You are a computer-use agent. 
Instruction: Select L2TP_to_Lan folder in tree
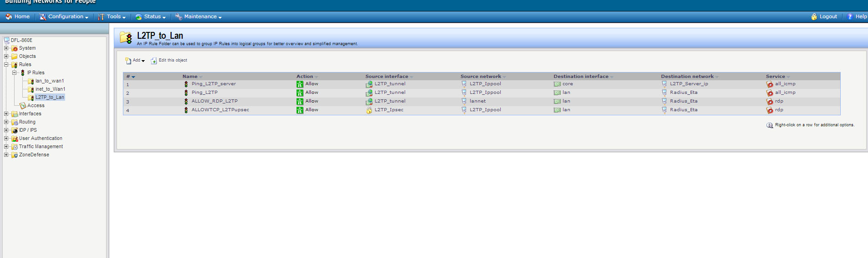[x=50, y=97]
